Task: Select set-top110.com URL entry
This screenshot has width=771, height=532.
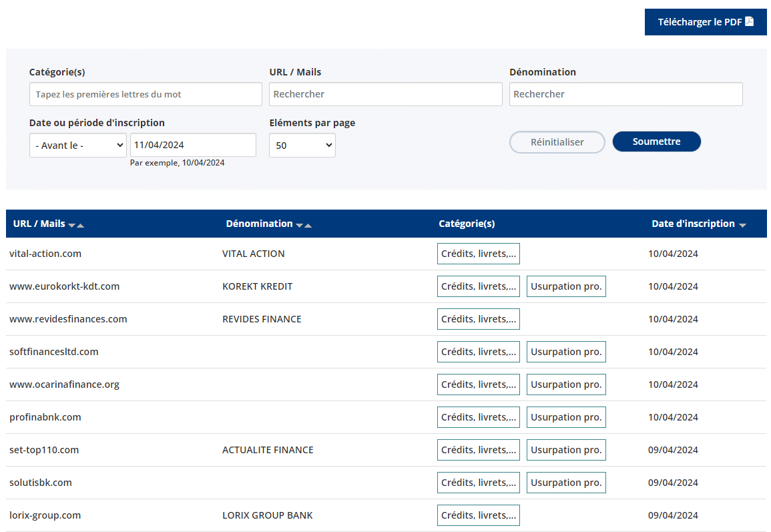Action: click(44, 450)
